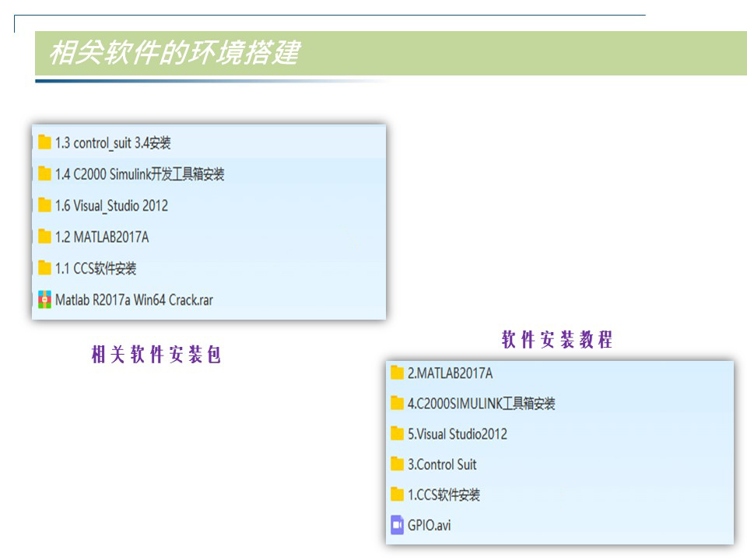This screenshot has height=560, width=747.
Task: Click the folder icon beside 2.MATLAB2017A
Action: click(397, 373)
